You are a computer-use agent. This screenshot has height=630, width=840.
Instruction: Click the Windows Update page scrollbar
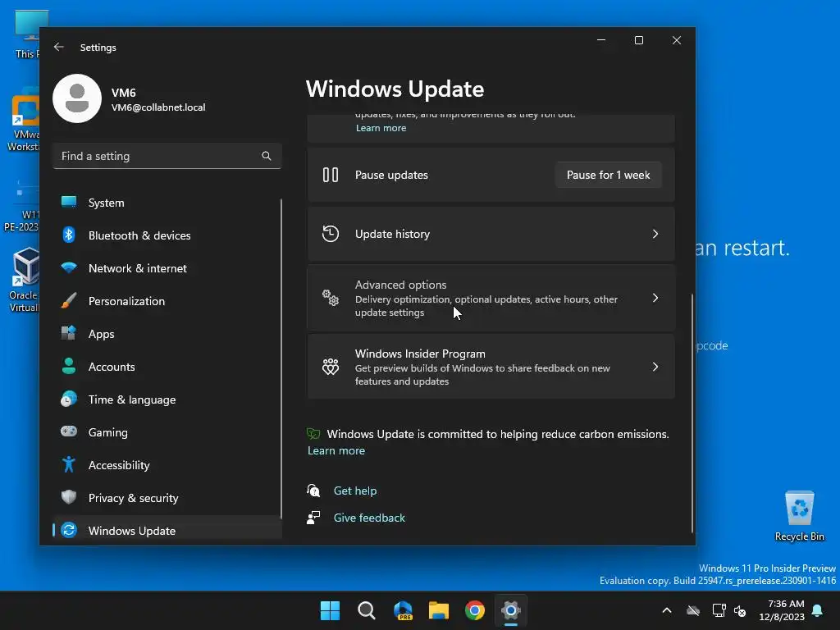click(692, 413)
